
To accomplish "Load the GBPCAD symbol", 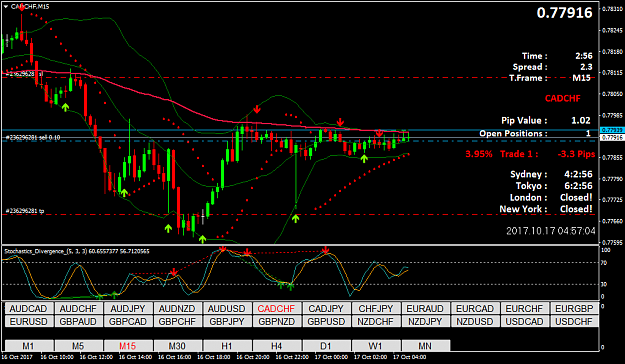I will point(128,321).
